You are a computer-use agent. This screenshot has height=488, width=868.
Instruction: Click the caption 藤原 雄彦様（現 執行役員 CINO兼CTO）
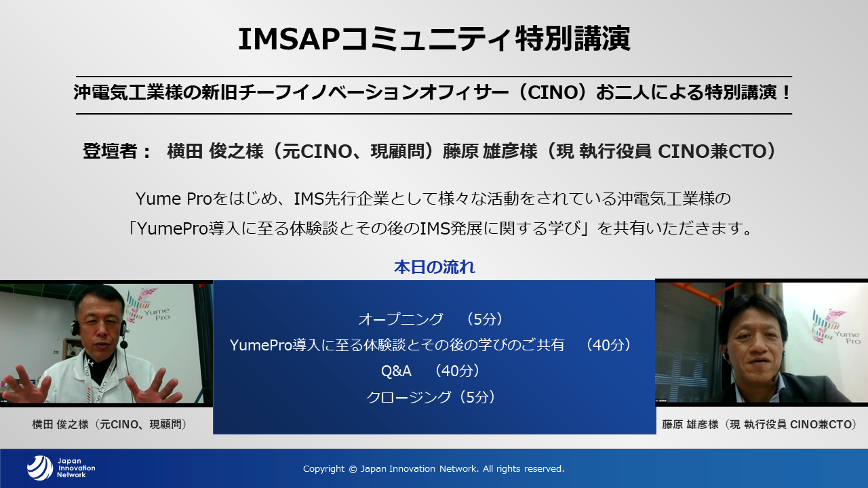(759, 424)
